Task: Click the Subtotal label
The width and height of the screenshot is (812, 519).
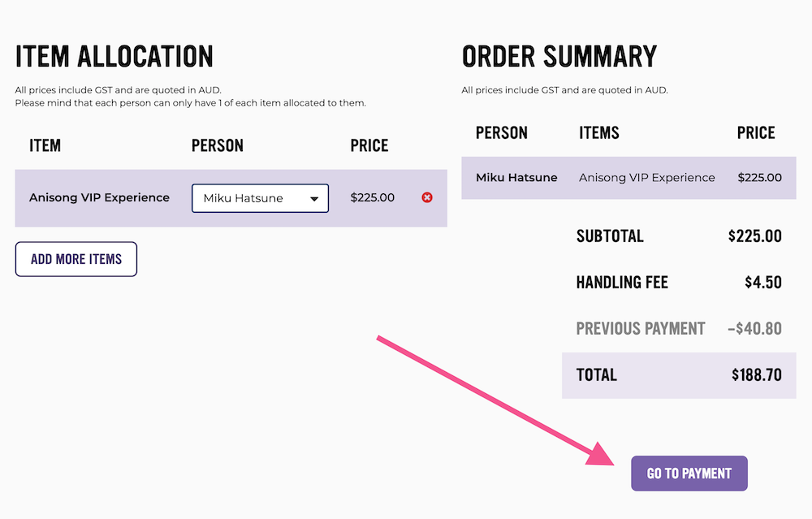Action: (x=610, y=236)
